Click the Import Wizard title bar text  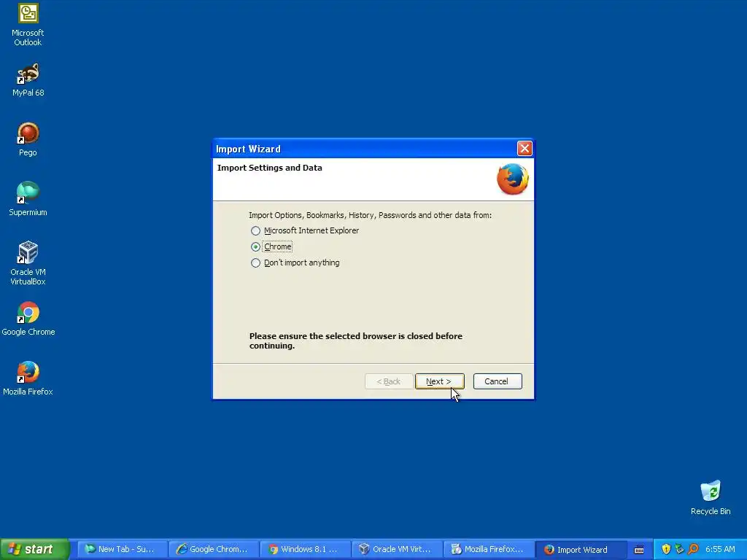tap(248, 149)
